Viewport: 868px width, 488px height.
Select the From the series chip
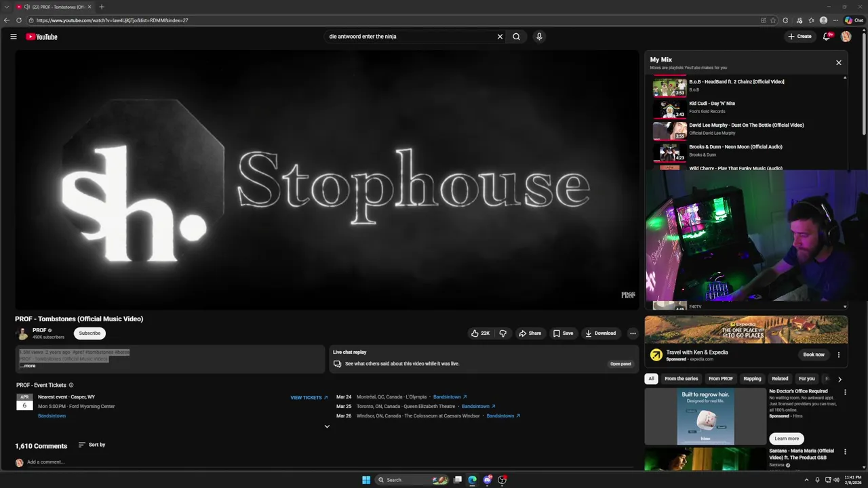(681, 379)
